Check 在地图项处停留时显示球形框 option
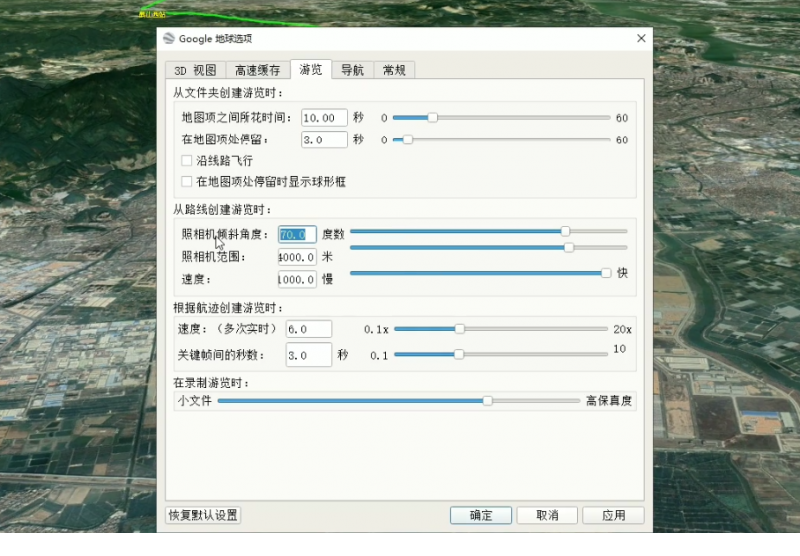 [x=187, y=182]
